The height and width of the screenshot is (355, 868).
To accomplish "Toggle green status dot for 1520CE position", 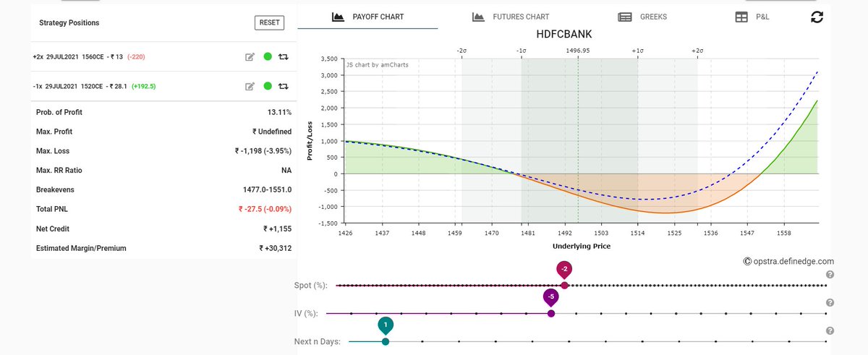I will (x=268, y=86).
